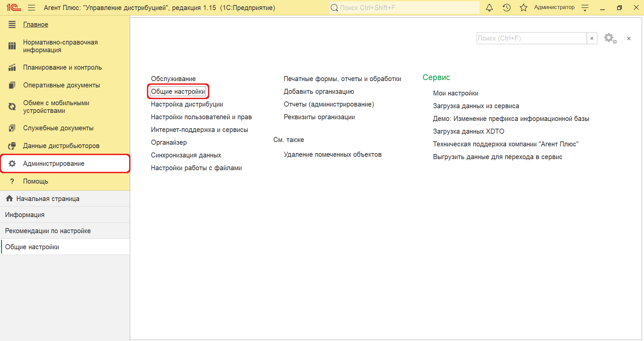Open Удаление помеченных объектов link

coord(333,154)
